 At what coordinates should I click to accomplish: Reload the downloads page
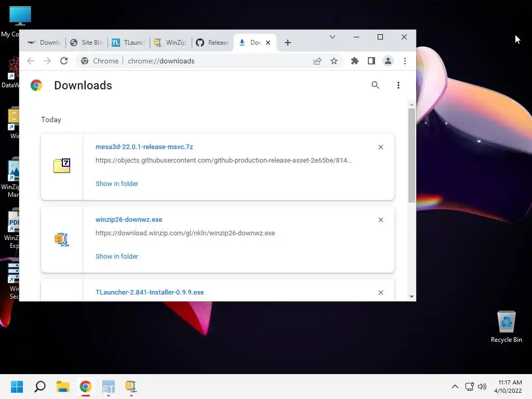coord(64,61)
